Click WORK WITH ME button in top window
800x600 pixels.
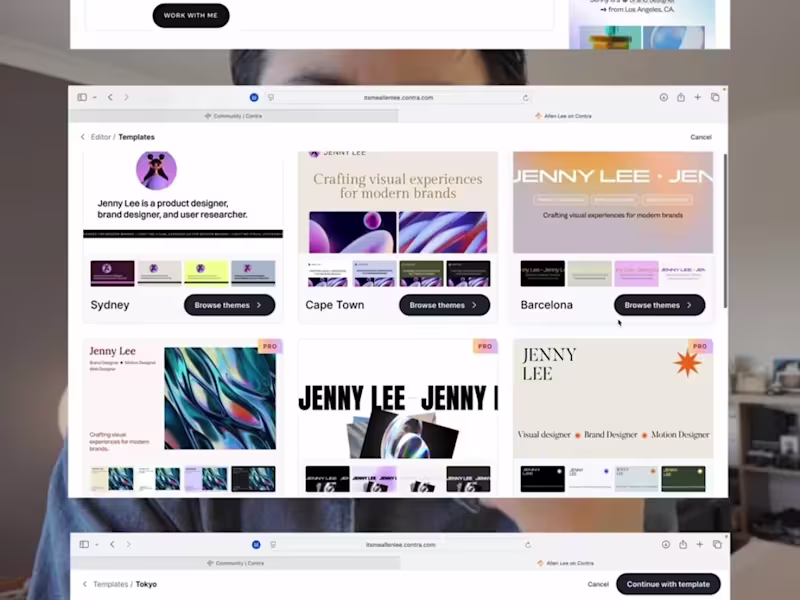pos(191,15)
